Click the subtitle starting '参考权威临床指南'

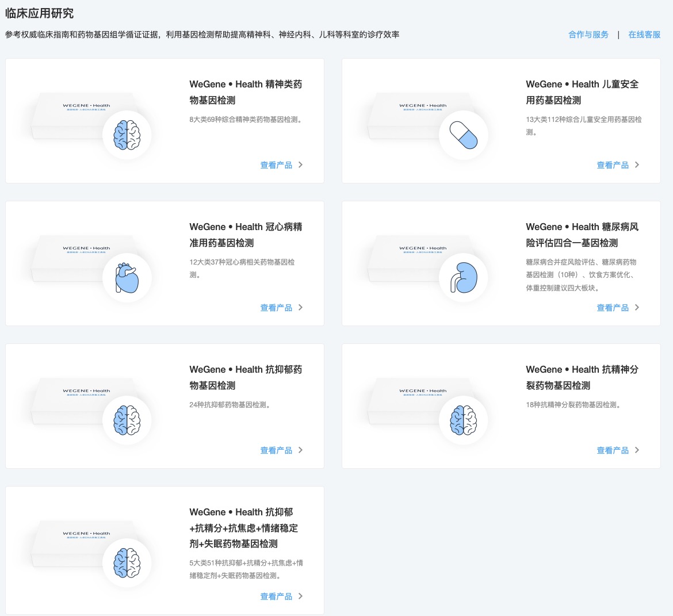(202, 35)
